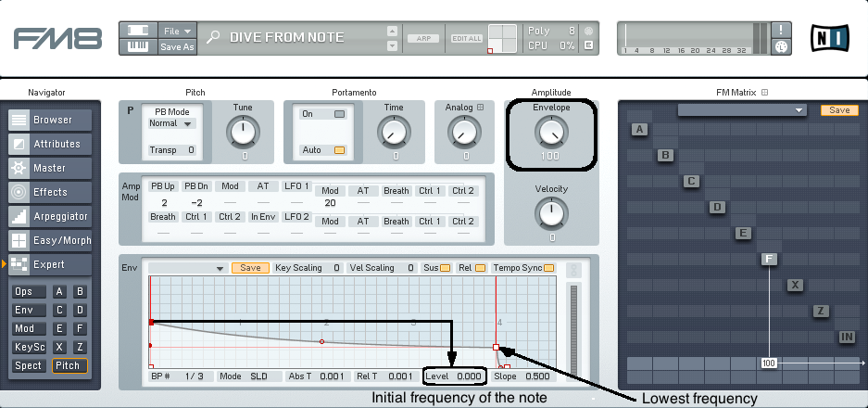Show the keyboard view icon
This screenshot has height=408, width=868.
(138, 46)
